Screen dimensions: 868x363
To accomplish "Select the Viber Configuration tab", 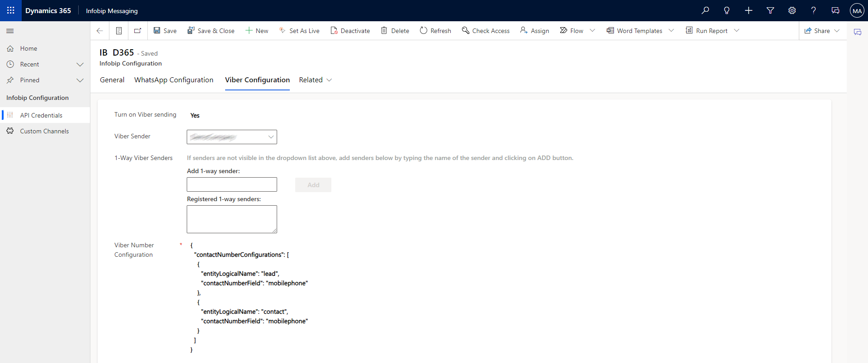I will coord(257,80).
